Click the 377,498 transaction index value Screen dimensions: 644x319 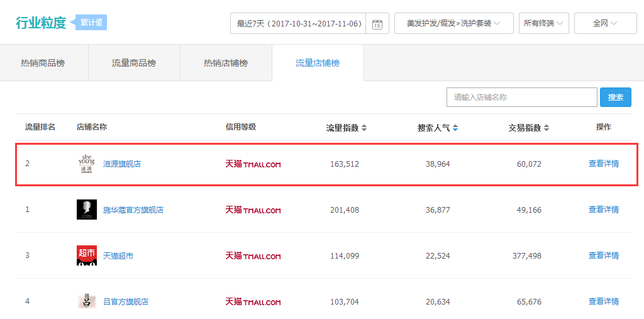tap(527, 255)
